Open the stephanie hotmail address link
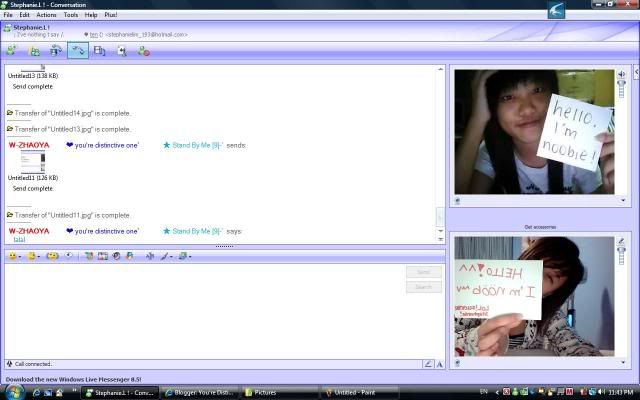 (x=147, y=35)
